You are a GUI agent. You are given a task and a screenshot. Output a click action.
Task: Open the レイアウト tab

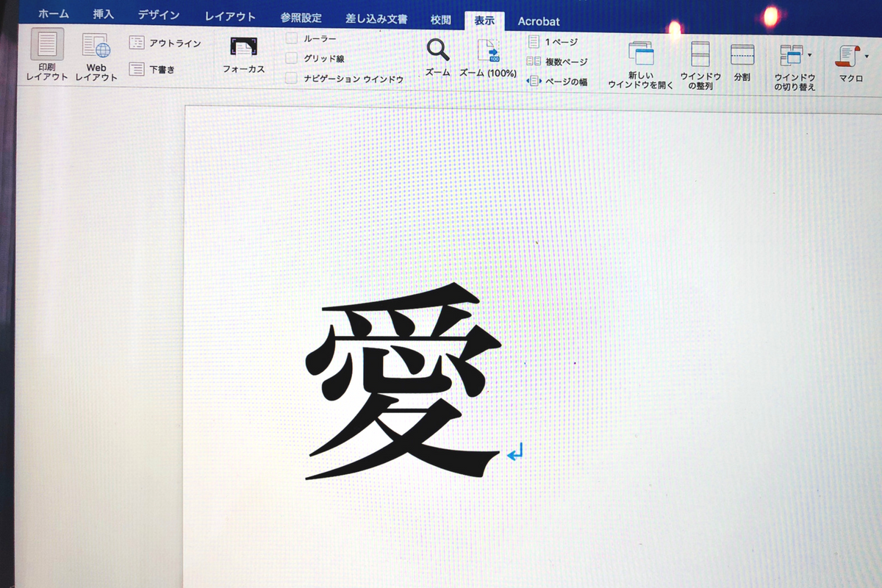pyautogui.click(x=230, y=17)
